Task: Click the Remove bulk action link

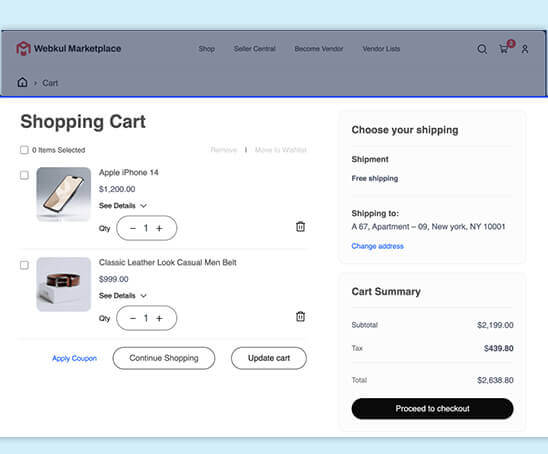Action: point(224,150)
